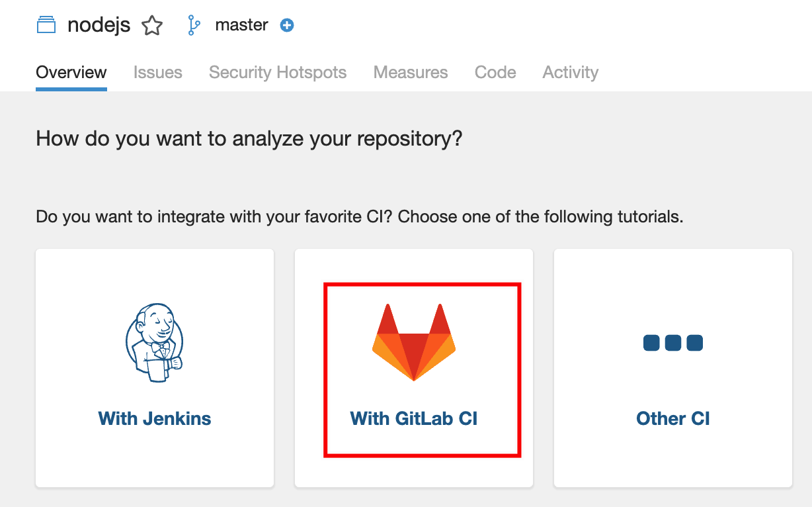Viewport: 812px width, 507px height.
Task: Click the nodejs project icon
Action: coord(46,26)
